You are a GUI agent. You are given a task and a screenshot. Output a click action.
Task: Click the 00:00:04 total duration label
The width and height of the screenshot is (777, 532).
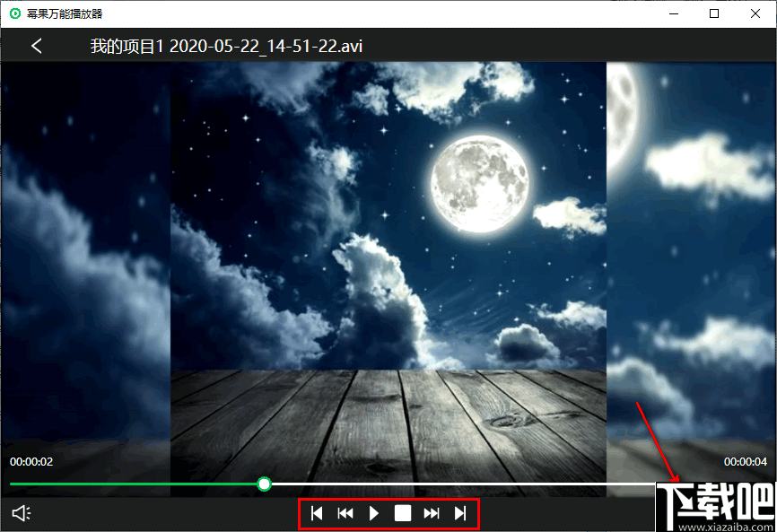(746, 462)
